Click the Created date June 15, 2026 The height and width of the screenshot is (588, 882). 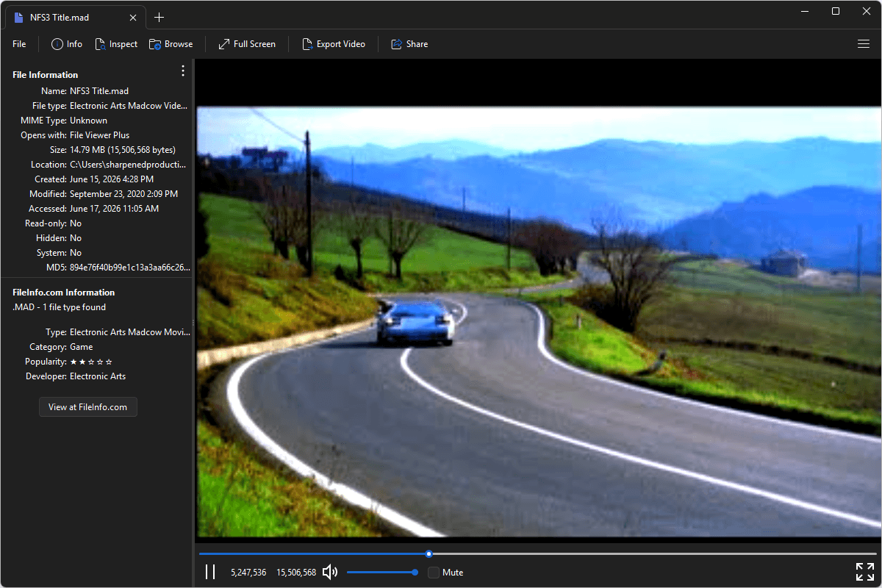tap(112, 179)
